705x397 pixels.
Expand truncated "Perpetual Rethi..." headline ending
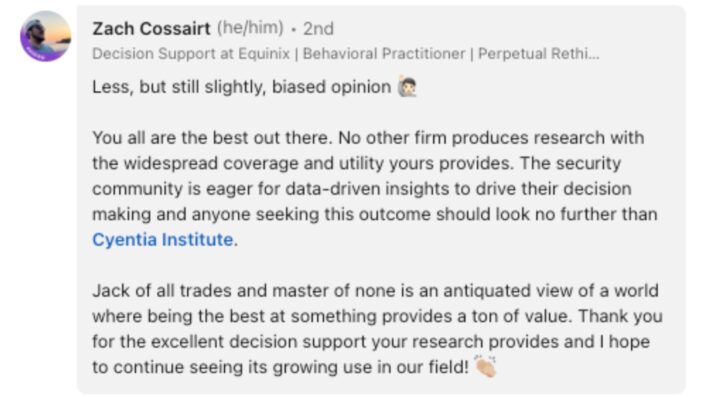539,54
